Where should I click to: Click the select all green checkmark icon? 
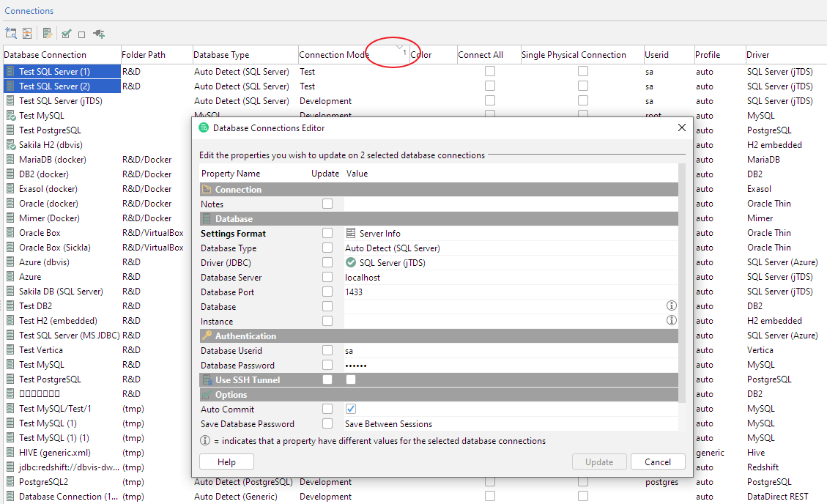click(67, 34)
